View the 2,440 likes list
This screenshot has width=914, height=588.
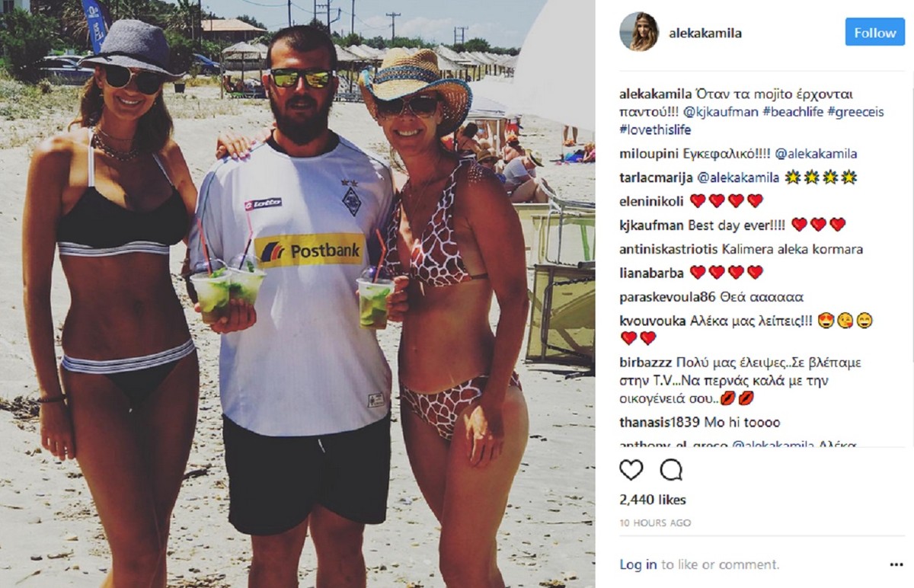pyautogui.click(x=653, y=500)
